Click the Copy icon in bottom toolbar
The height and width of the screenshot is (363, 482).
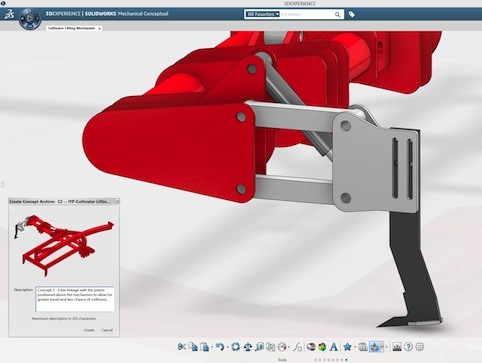coord(193,347)
